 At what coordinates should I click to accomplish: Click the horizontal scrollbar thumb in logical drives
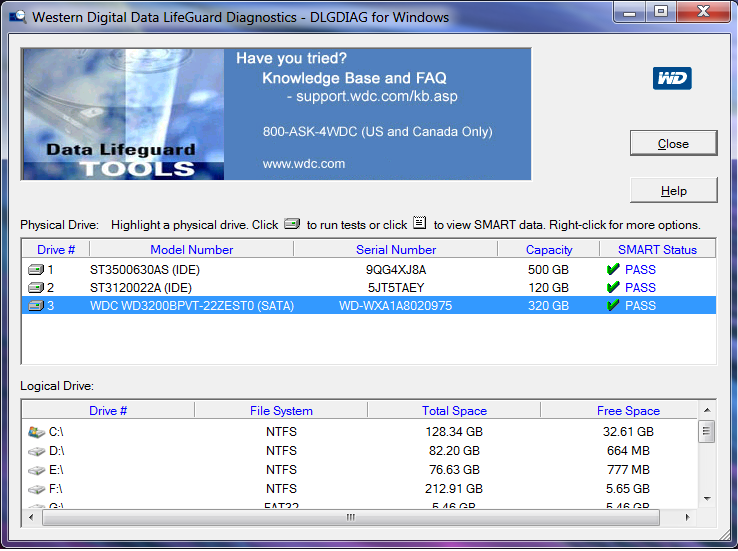point(350,517)
